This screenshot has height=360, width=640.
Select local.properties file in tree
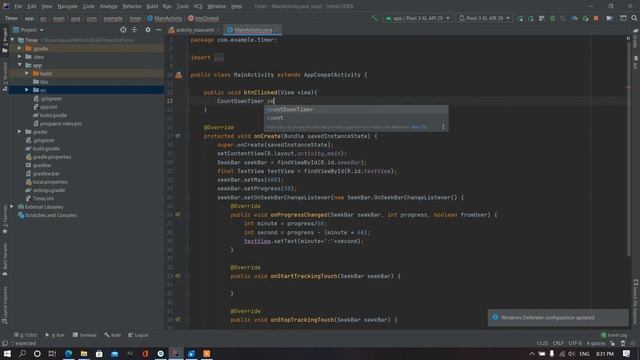click(47, 182)
